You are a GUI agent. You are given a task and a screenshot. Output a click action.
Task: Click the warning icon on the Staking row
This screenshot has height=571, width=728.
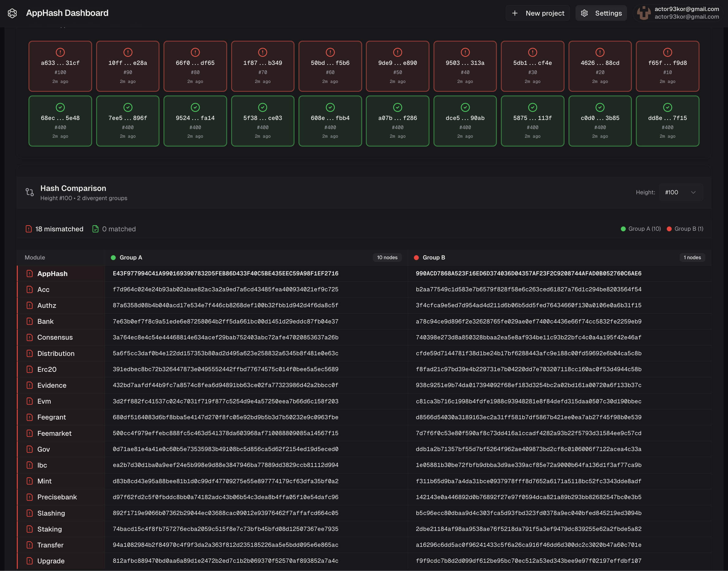[30, 529]
